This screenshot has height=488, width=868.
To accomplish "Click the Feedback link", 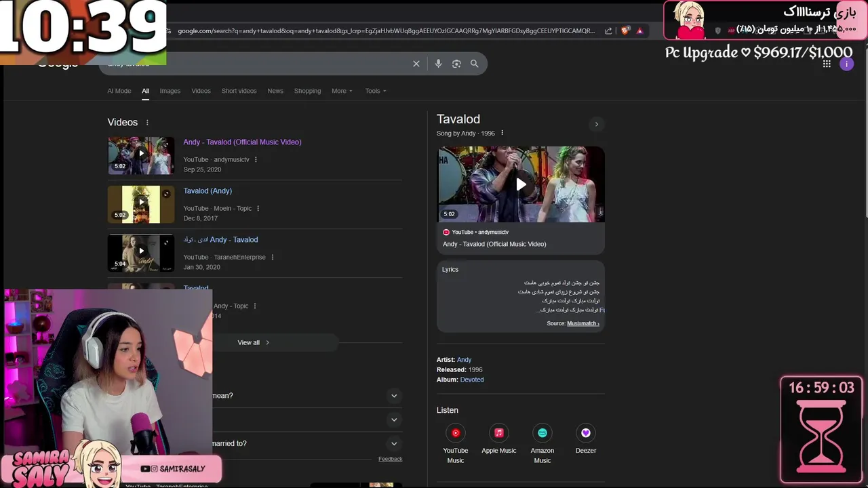I will point(390,459).
